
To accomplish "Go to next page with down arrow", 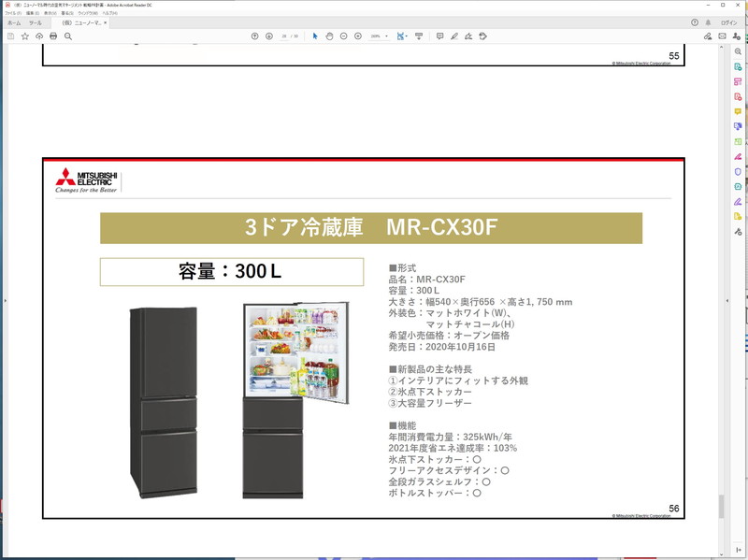I will coord(268,36).
